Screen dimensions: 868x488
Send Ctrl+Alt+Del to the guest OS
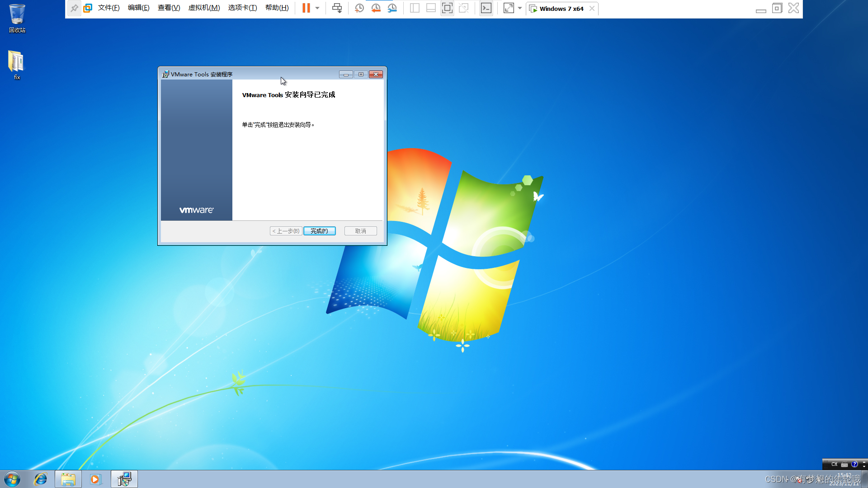tap(337, 8)
